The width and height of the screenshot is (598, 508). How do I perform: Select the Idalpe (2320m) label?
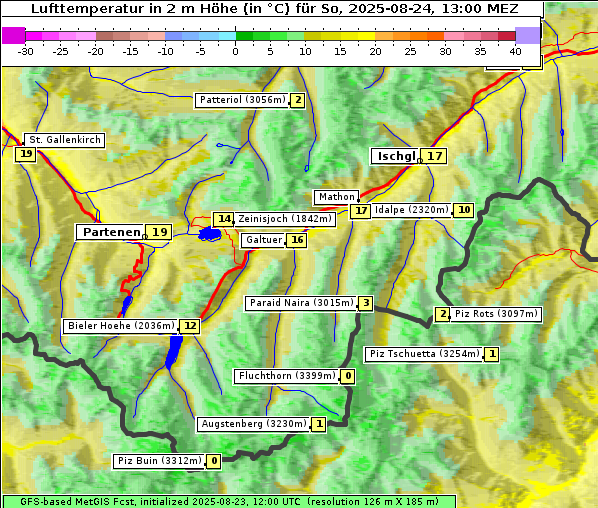[x=412, y=210]
